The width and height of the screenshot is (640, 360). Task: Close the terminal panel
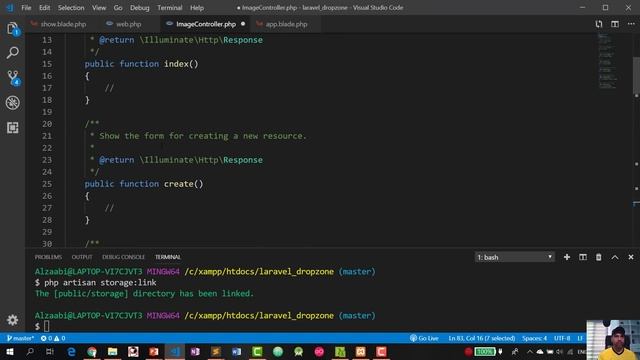631,257
